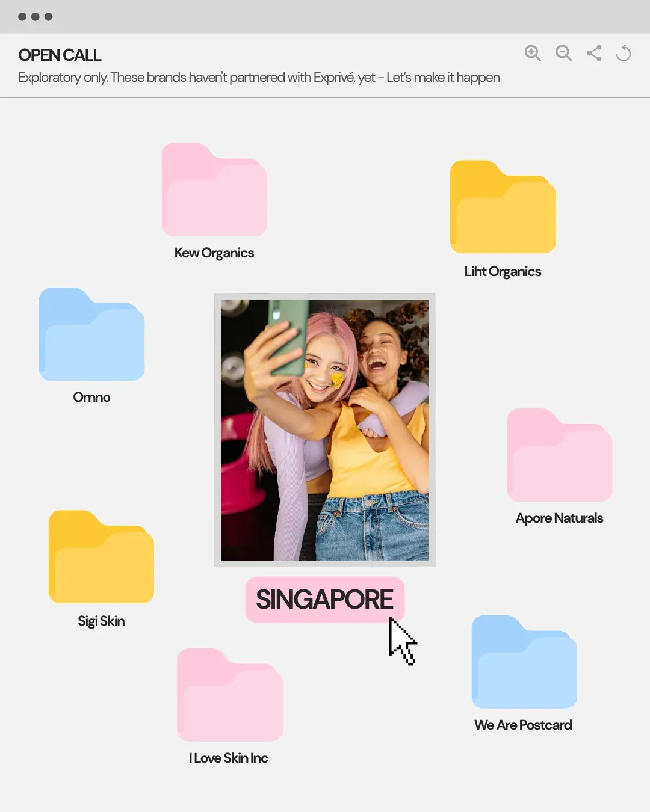The image size is (650, 812).
Task: Open the blue We Are Postcard folder
Action: (x=524, y=662)
